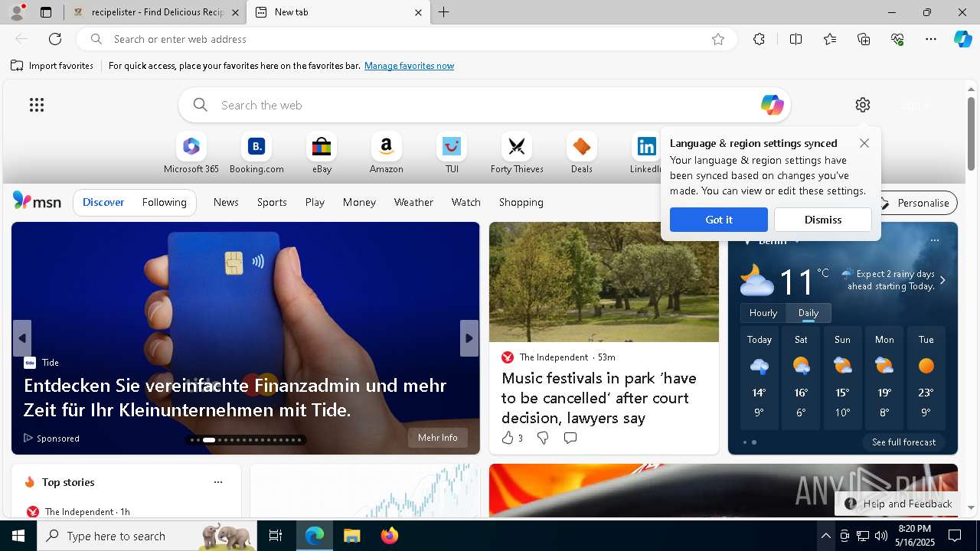Open the volume control in tray
The width and height of the screenshot is (980, 551).
coord(881,536)
